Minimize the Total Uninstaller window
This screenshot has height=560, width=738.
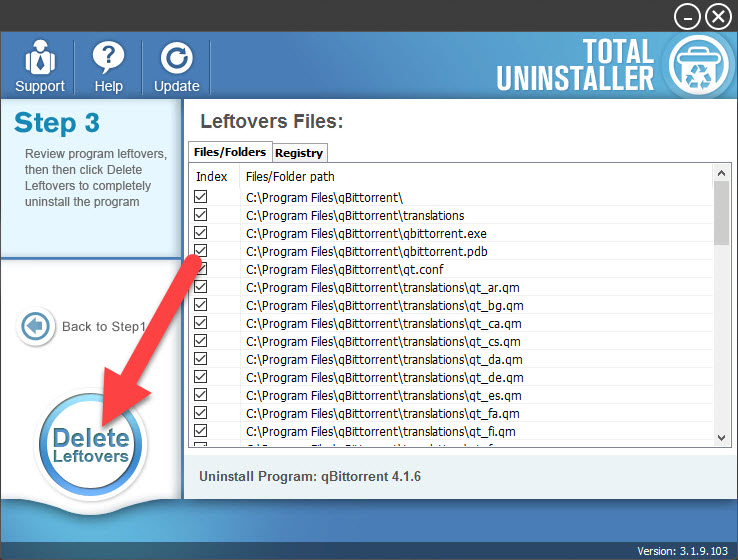(687, 17)
